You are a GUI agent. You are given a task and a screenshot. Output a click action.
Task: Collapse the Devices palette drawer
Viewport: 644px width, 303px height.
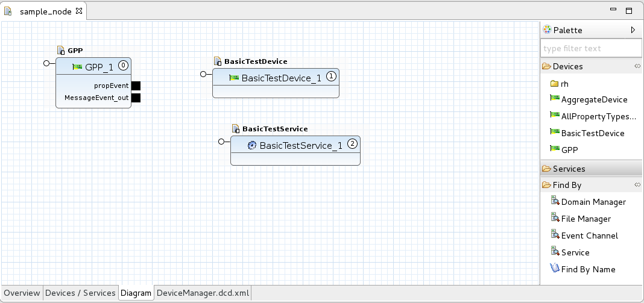point(567,66)
